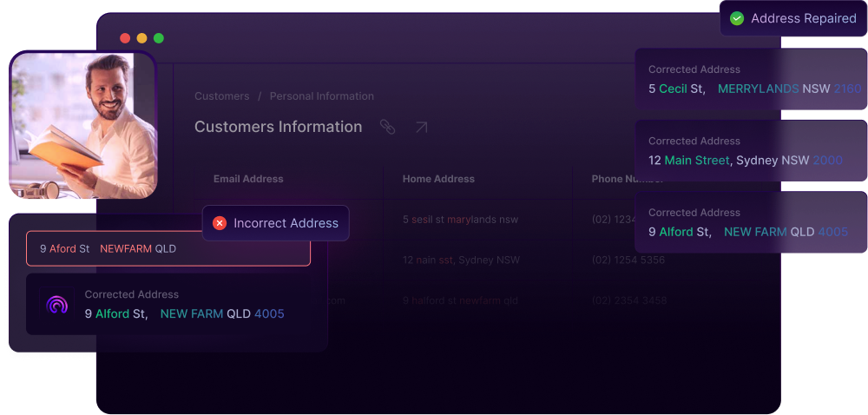This screenshot has height=415, width=868.
Task: Click the yellow window minimize dot
Action: click(x=141, y=38)
